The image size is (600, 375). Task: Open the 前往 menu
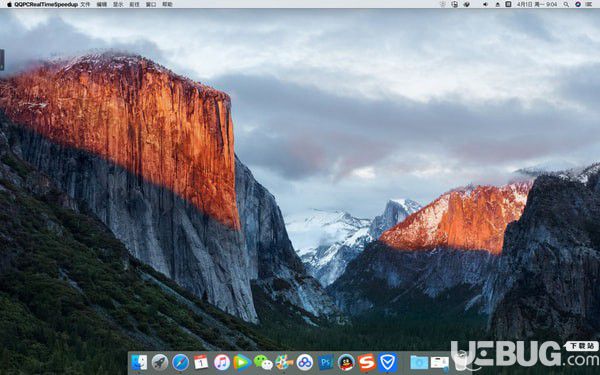(134, 4)
